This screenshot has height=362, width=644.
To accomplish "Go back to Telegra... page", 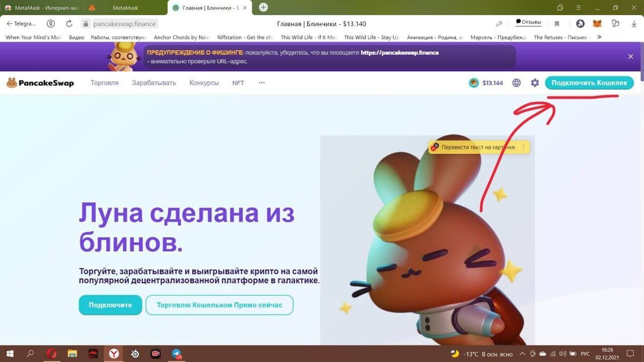I will click(x=21, y=24).
